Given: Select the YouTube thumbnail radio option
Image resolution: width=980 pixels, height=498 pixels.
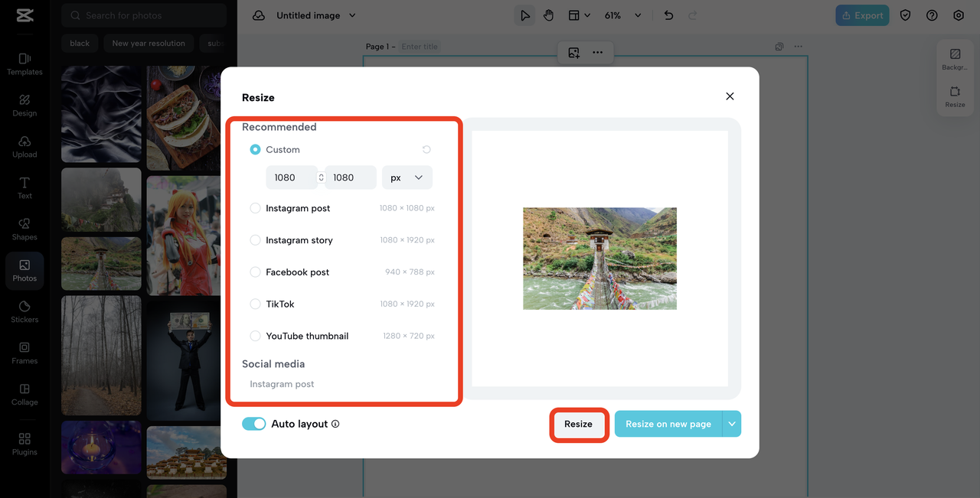Looking at the screenshot, I should coord(256,336).
